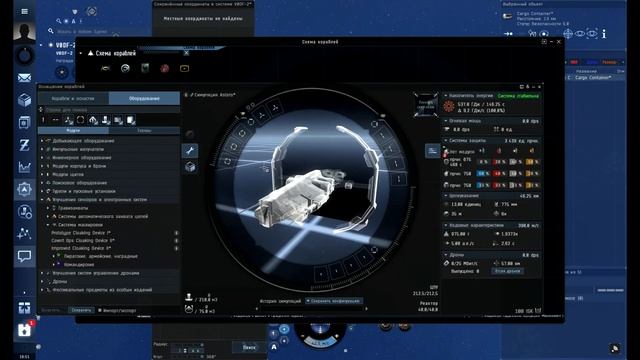Switch to Корабли и оснастки tab
The width and height of the screenshot is (640, 360).
73,98
